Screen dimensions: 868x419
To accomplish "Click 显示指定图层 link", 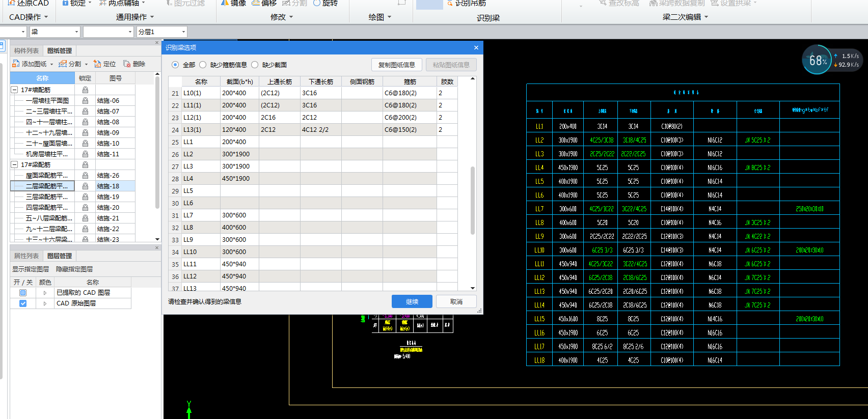I will point(31,269).
